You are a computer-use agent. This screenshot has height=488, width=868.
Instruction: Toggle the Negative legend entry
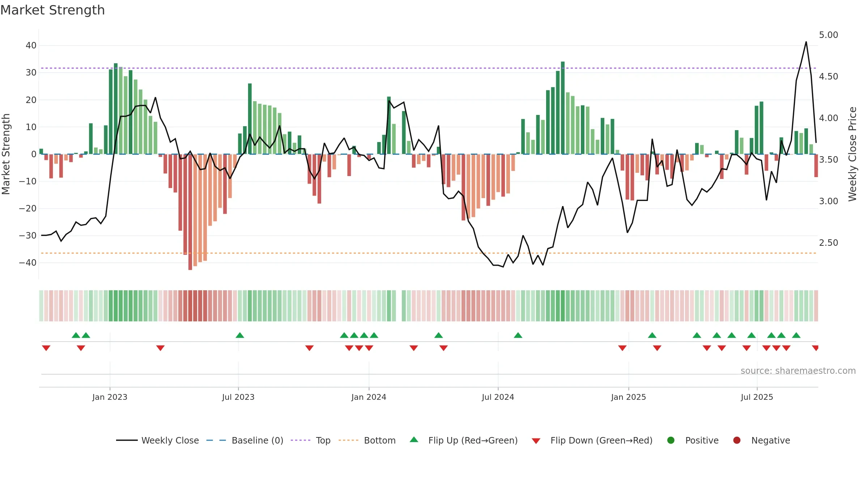point(761,440)
